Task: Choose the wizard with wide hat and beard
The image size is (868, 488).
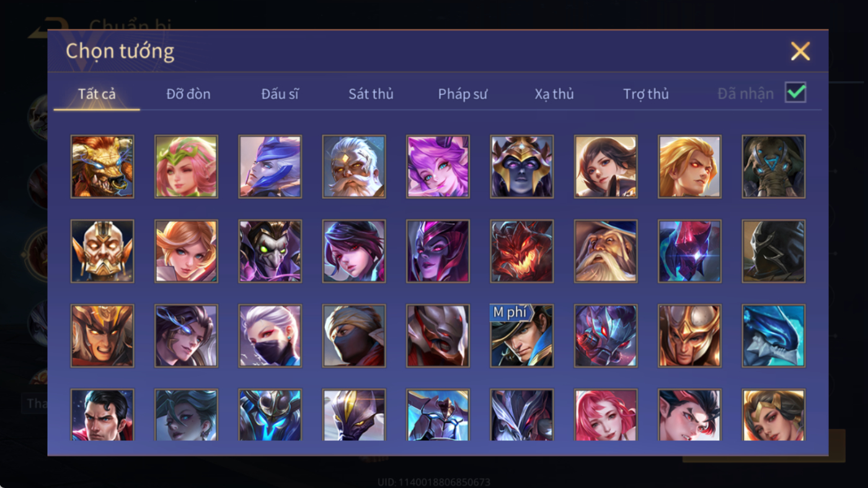Action: pyautogui.click(x=606, y=251)
